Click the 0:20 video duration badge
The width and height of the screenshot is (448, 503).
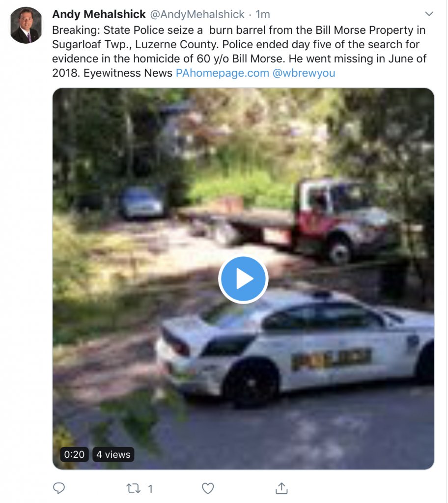pyautogui.click(x=74, y=454)
